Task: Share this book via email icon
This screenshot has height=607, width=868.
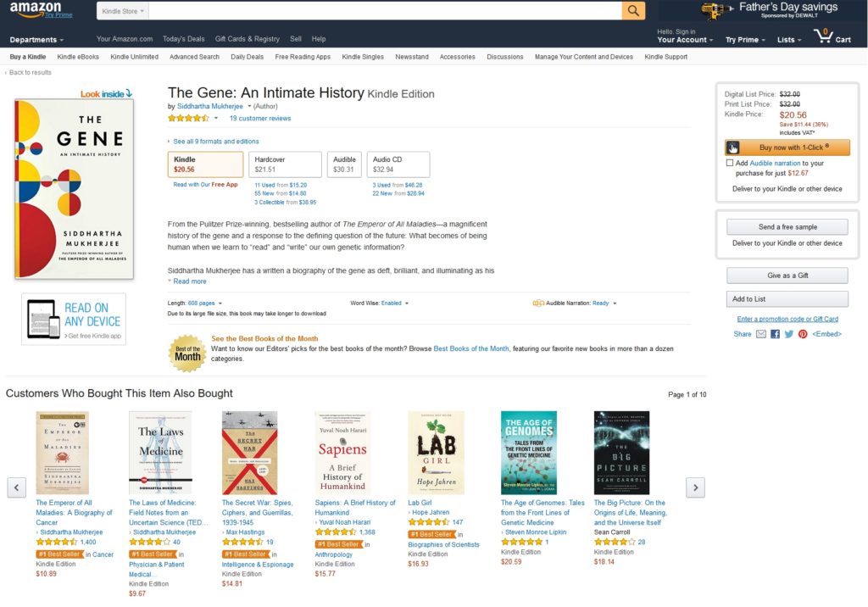Action: point(761,334)
